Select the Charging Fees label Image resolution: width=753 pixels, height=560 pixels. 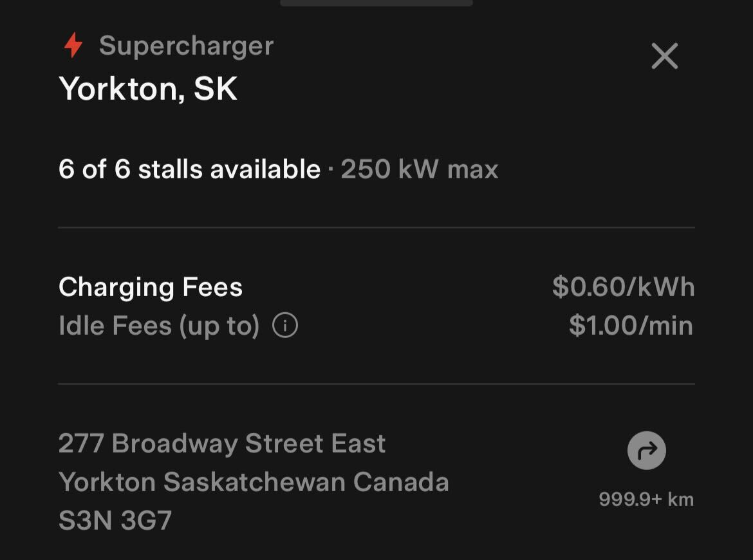pos(151,287)
